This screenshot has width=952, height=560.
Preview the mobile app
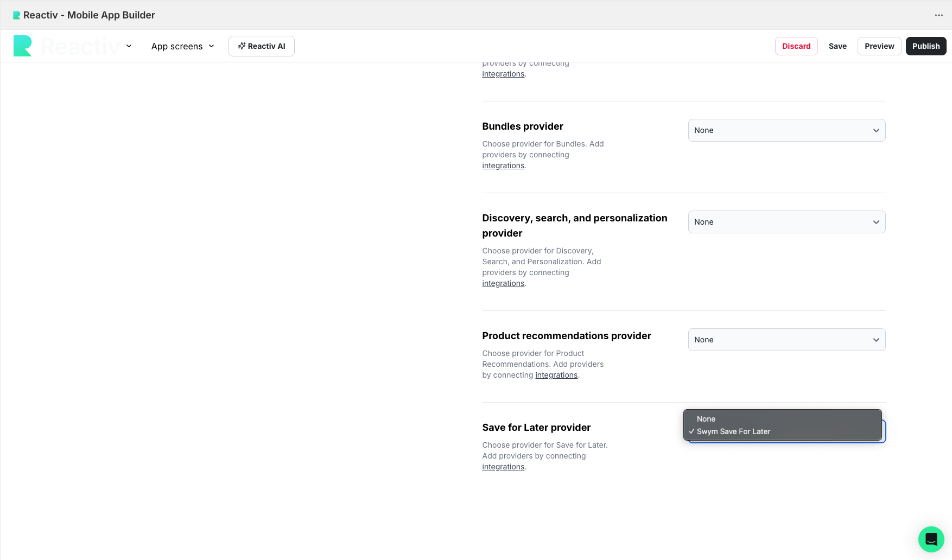[879, 46]
